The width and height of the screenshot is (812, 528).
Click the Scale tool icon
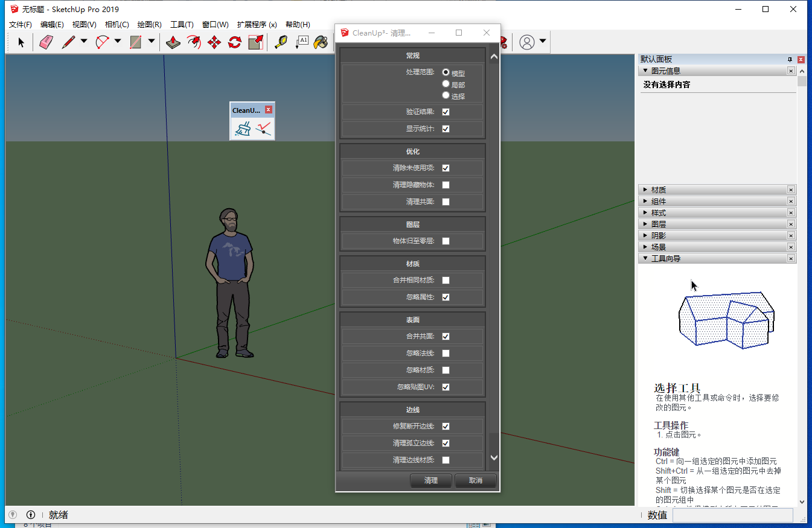(x=255, y=42)
